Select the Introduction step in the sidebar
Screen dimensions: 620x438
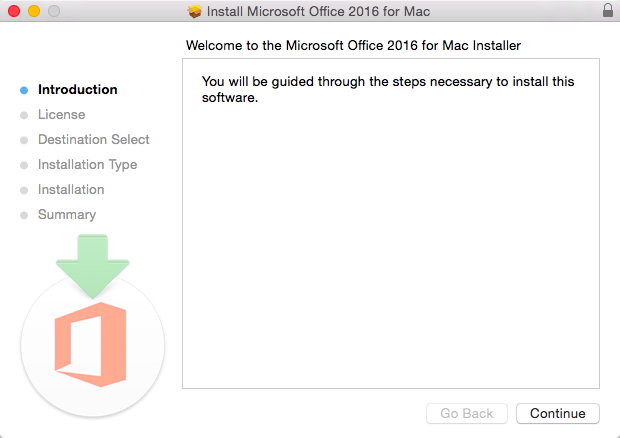77,90
